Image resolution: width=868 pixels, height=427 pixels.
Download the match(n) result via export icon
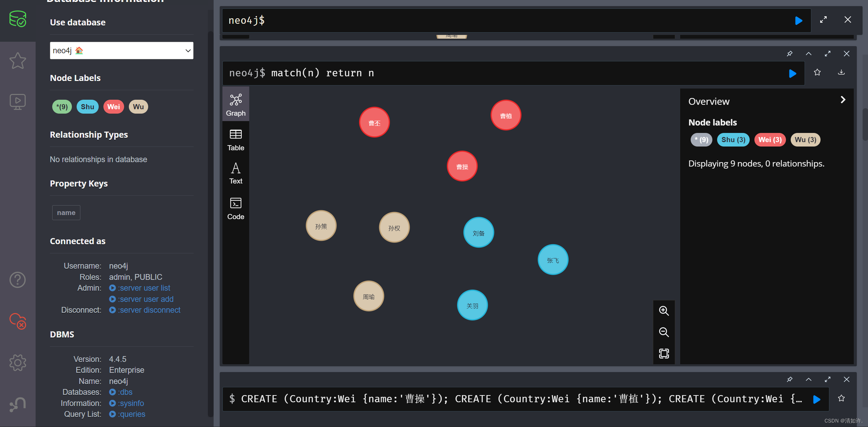pyautogui.click(x=841, y=72)
